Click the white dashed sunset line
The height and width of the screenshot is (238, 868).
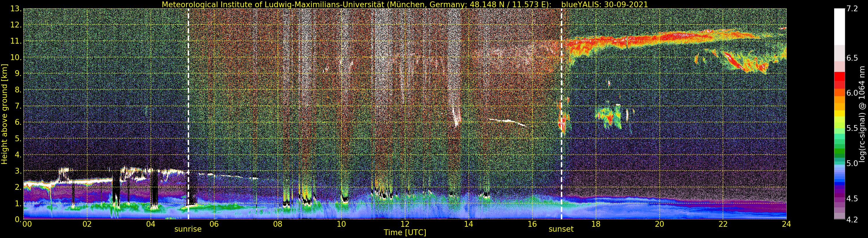point(562,114)
